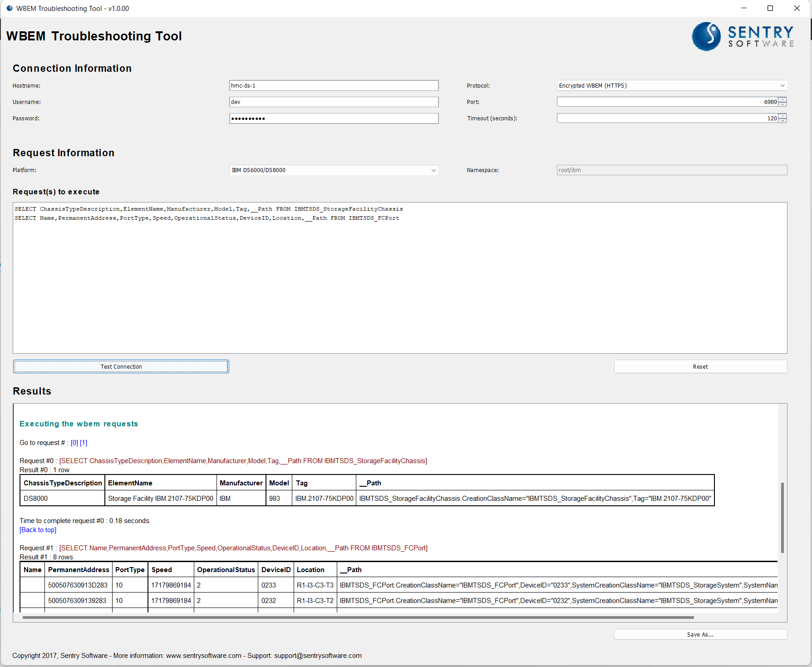The image size is (812, 667).
Task: Click the DeviceID 0232 cell
Action: pyautogui.click(x=276, y=601)
